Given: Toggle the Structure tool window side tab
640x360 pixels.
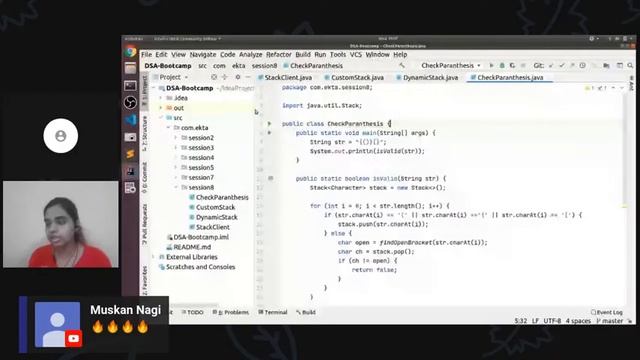Looking at the screenshot, I should click(144, 134).
